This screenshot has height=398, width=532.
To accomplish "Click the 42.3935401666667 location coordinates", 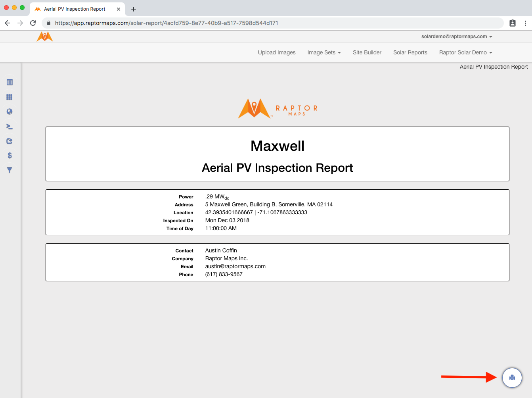I will point(256,212).
